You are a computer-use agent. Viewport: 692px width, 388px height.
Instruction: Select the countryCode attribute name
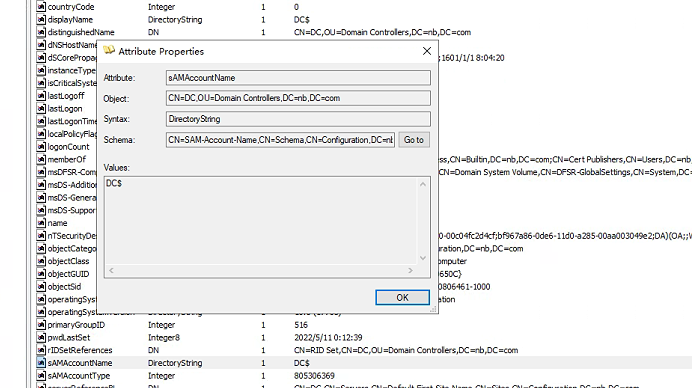(x=71, y=7)
